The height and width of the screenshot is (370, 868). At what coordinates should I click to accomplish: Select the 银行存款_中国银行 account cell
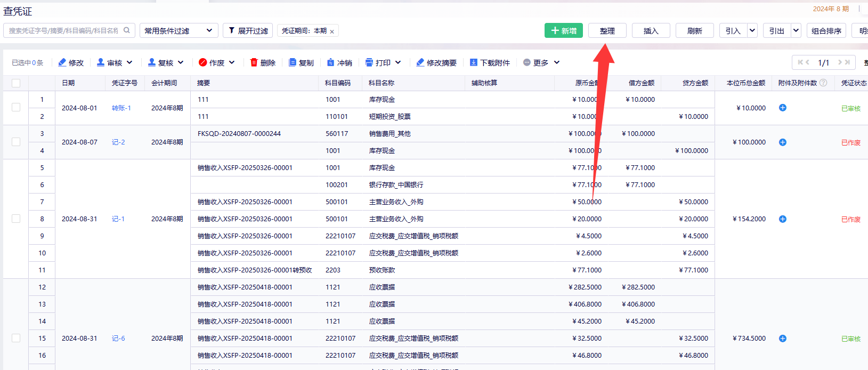[x=396, y=184]
